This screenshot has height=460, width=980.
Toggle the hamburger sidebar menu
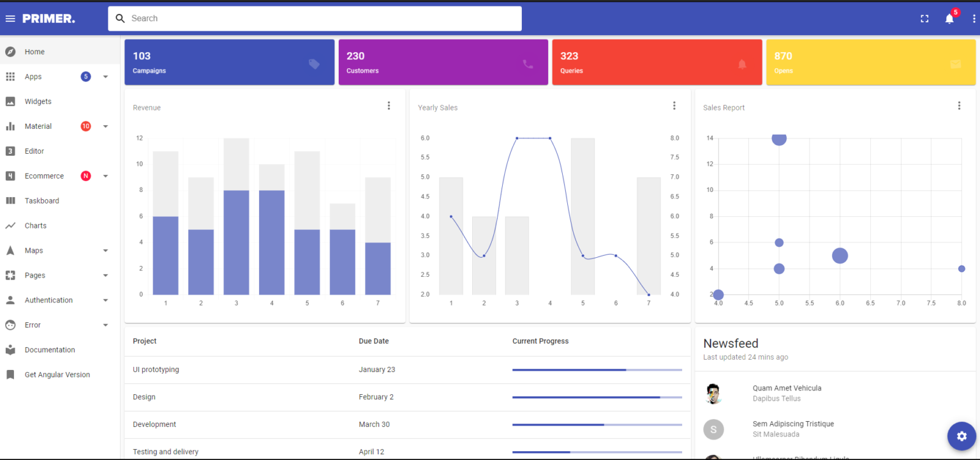[10, 19]
